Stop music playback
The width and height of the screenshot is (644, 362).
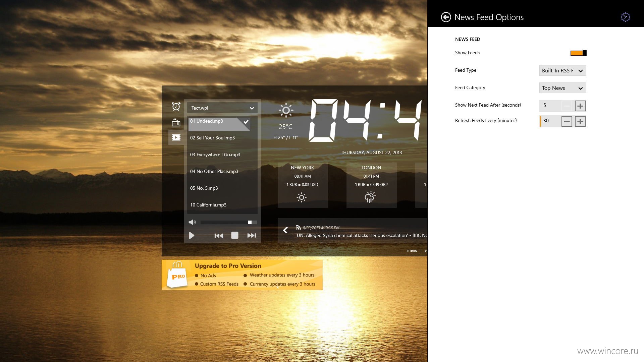(x=235, y=236)
